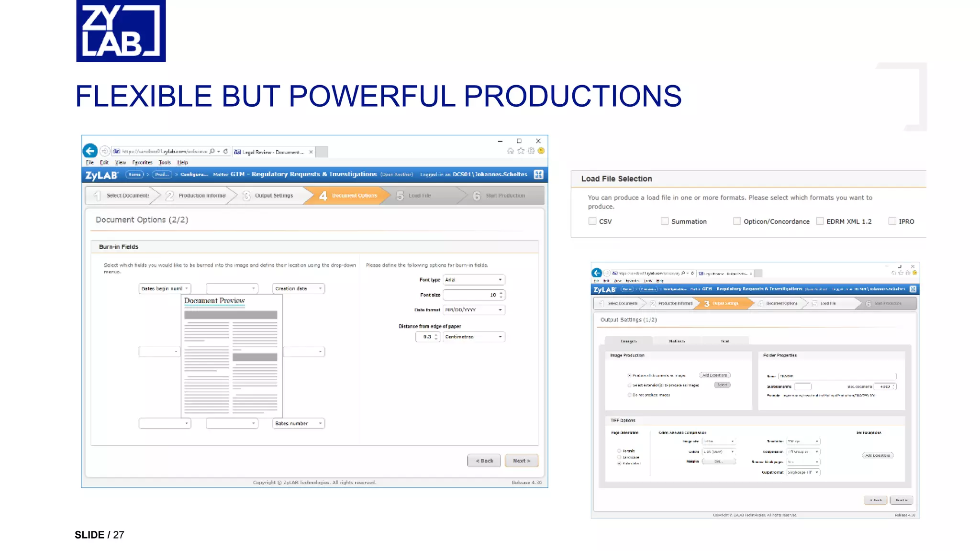Open the Favorites menu
Viewport: 980px width, 551px height.
(142, 163)
